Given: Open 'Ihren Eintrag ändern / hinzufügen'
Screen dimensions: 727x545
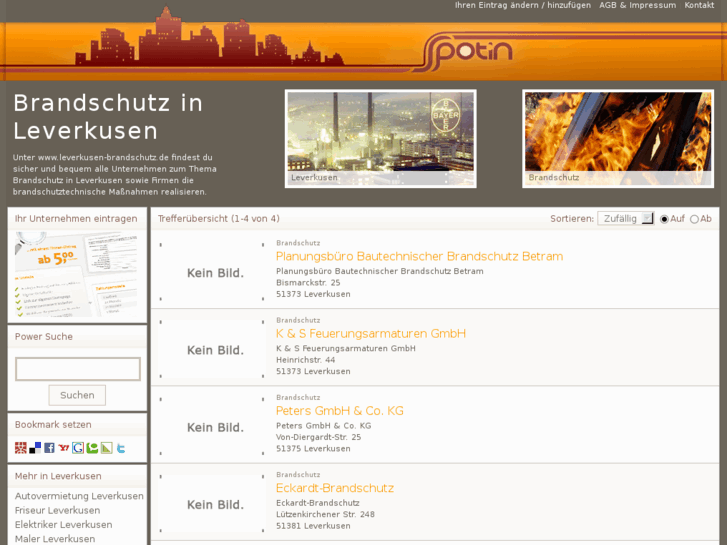Looking at the screenshot, I should click(x=523, y=5).
